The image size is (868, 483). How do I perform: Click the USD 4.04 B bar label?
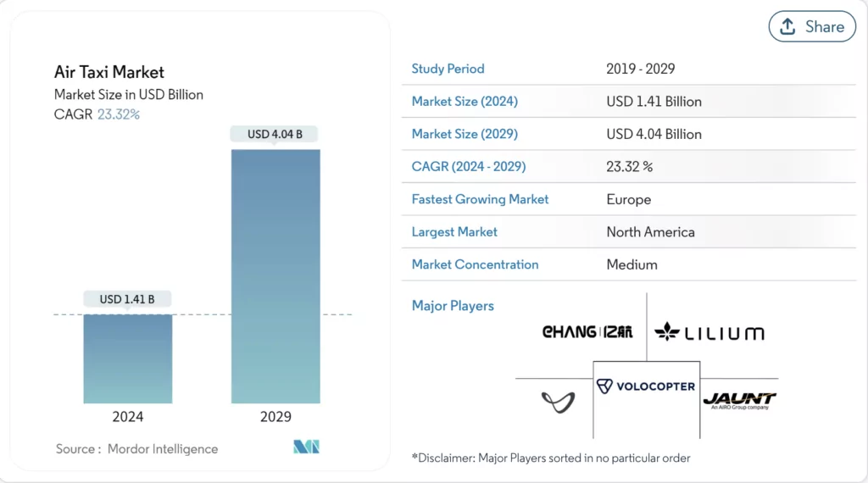pyautogui.click(x=275, y=134)
